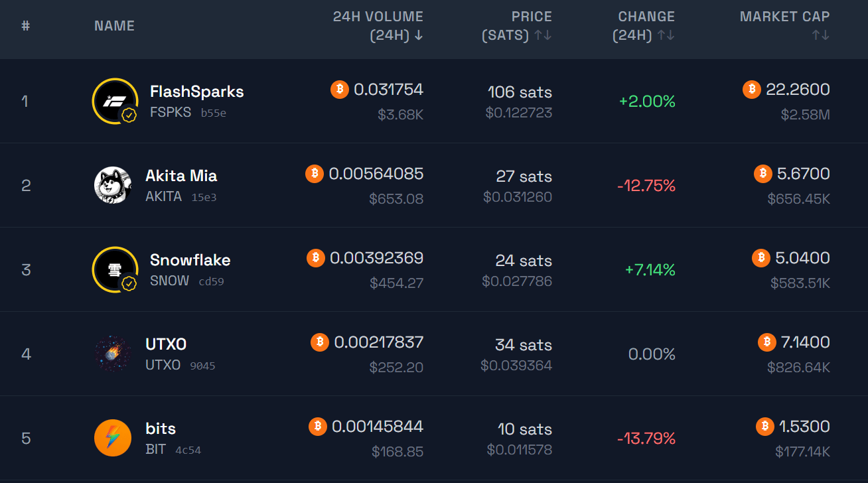Viewport: 868px width, 483px height.
Task: Click the NAME column header
Action: click(114, 26)
